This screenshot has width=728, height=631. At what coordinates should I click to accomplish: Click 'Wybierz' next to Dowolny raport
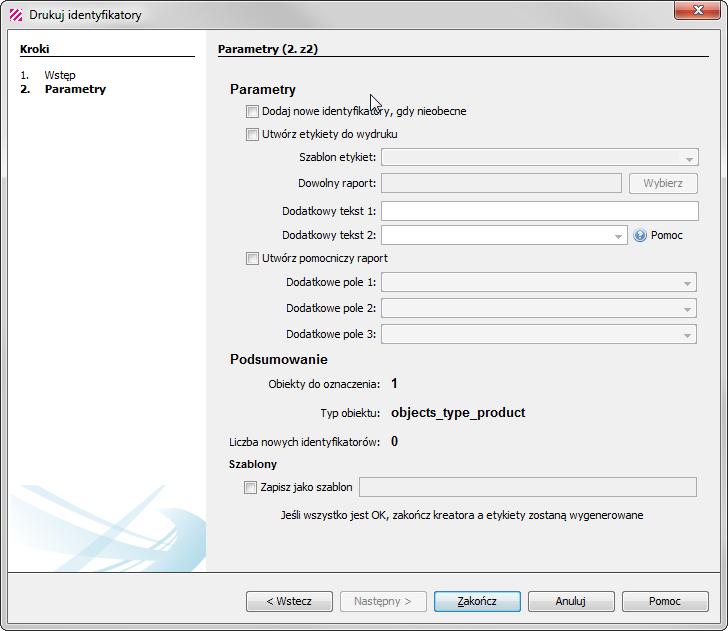pos(663,183)
